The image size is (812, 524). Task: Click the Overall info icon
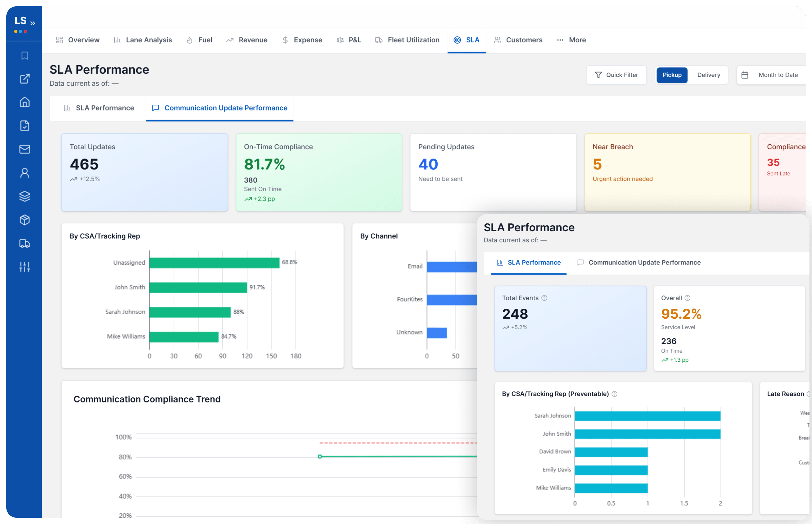pyautogui.click(x=687, y=298)
